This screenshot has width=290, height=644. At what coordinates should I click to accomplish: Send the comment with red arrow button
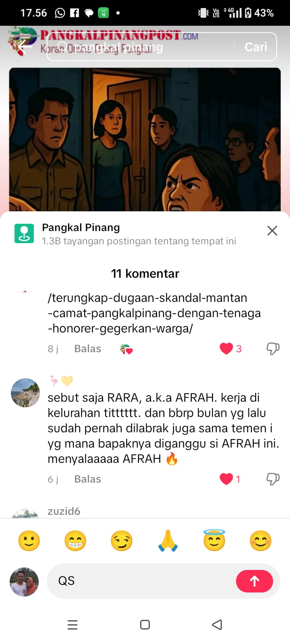click(255, 581)
